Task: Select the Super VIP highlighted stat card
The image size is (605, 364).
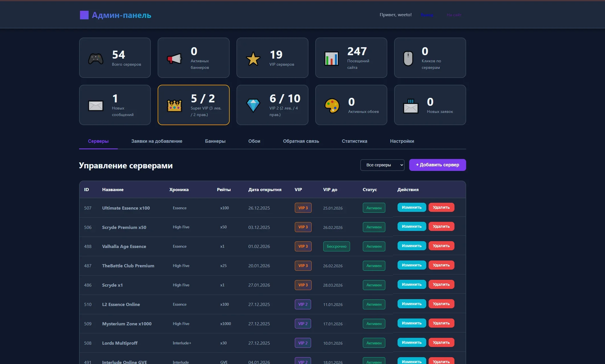Action: [x=194, y=105]
